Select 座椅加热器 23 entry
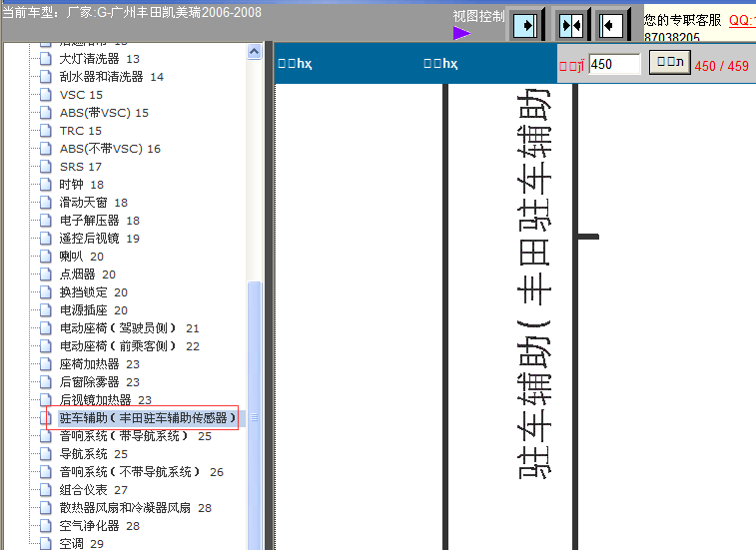Image resolution: width=756 pixels, height=550 pixels. click(x=99, y=364)
